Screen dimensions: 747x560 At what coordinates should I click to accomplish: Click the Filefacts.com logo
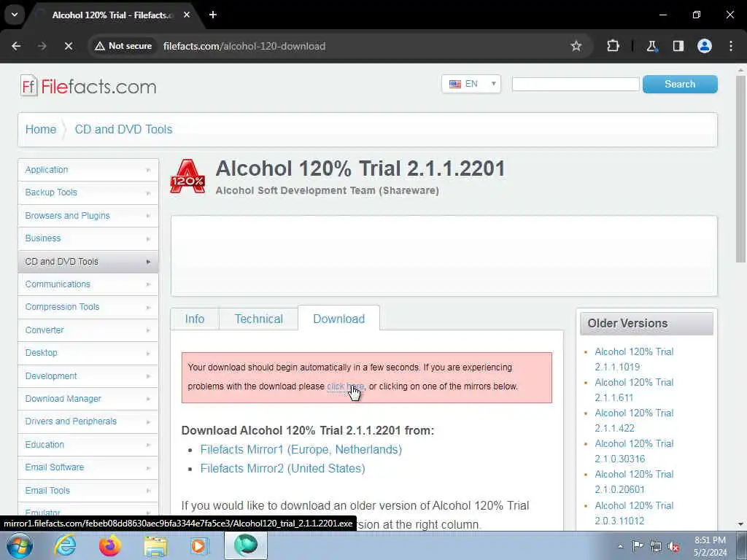pos(88,86)
